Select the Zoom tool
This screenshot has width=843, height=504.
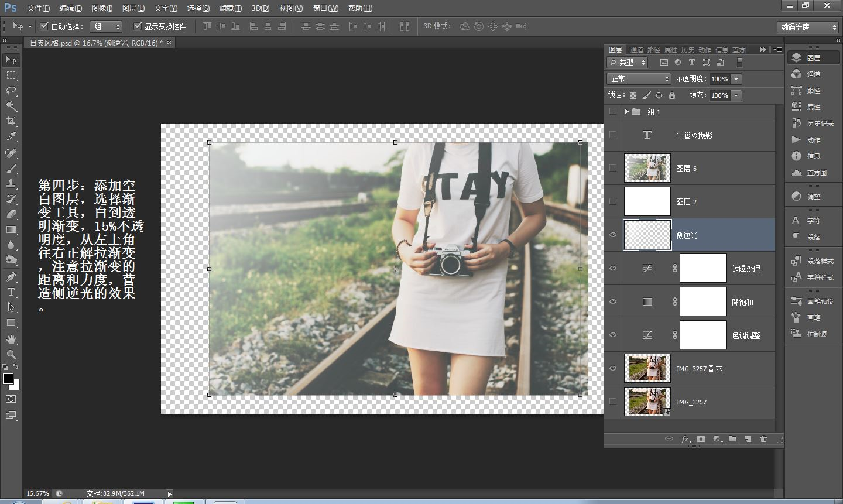11,355
